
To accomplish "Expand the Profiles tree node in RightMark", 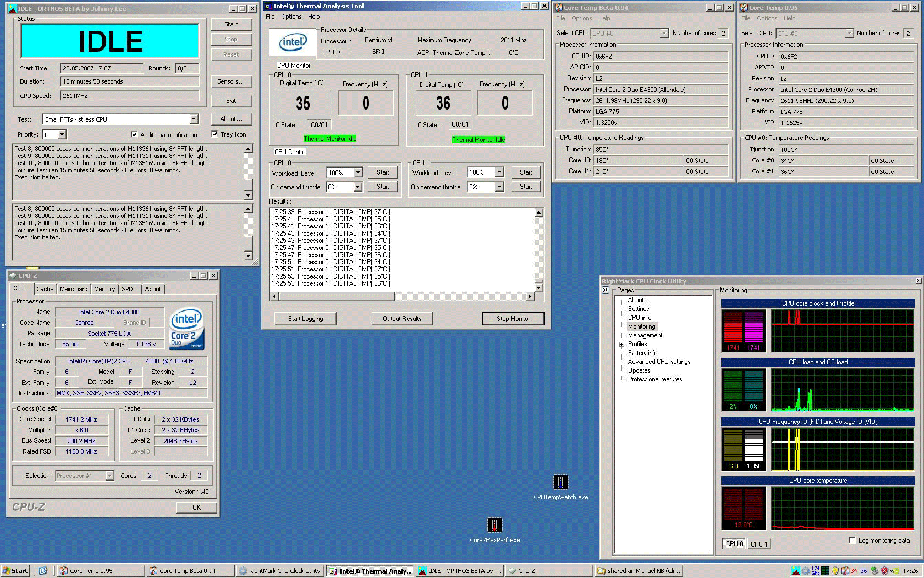I will (x=622, y=344).
